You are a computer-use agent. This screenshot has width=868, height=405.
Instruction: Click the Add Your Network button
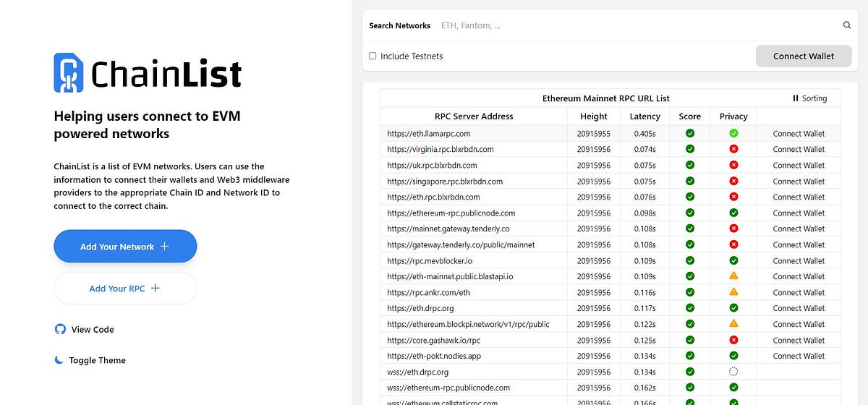click(x=125, y=247)
